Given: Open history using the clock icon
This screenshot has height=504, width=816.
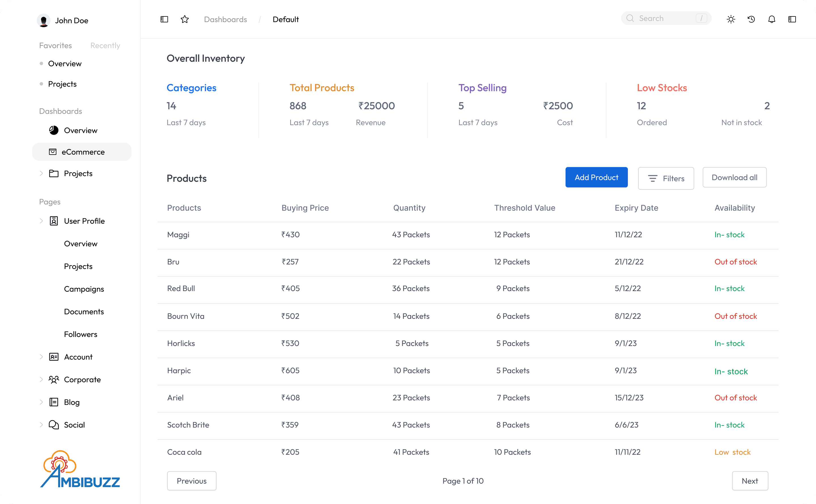Looking at the screenshot, I should point(751,19).
